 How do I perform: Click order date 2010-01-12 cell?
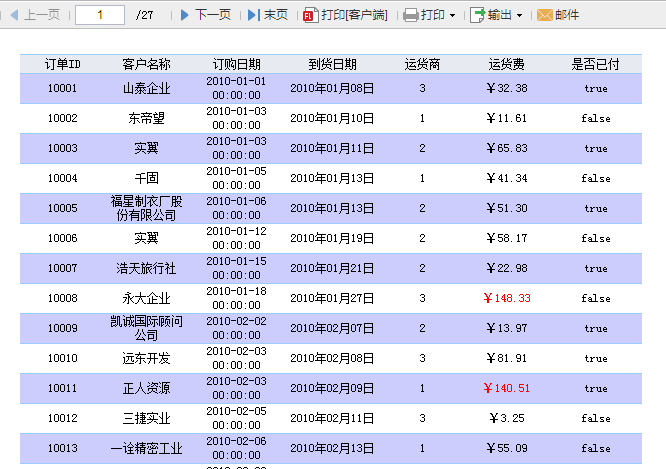(x=236, y=238)
